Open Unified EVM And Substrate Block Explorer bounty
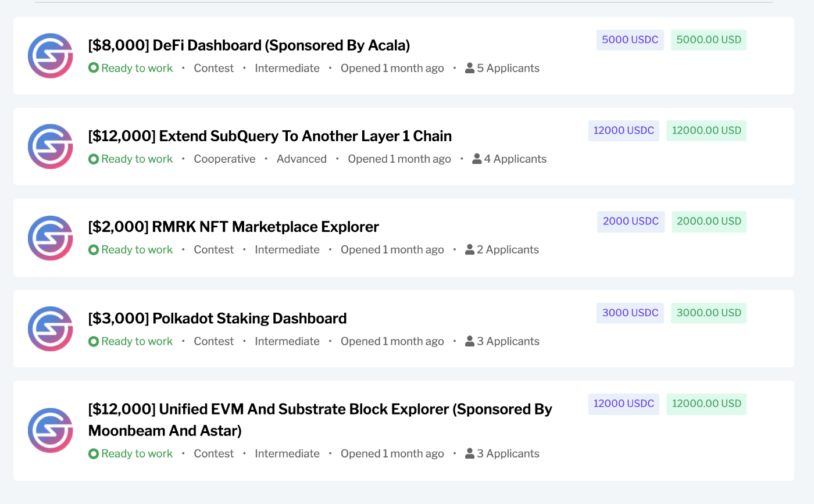This screenshot has height=504, width=814. click(320, 409)
